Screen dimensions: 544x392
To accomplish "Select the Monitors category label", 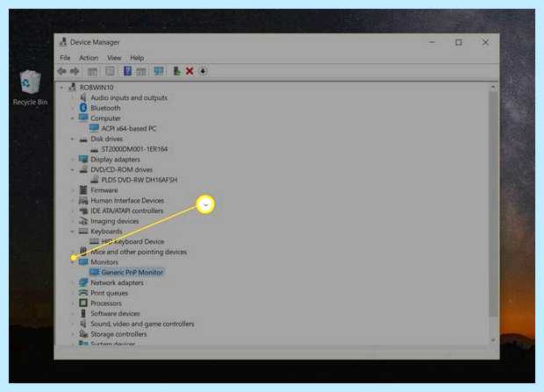I will click(104, 262).
